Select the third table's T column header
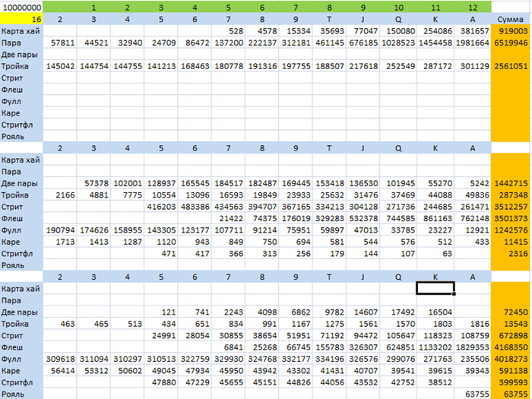This screenshot has width=532, height=399. tap(329, 277)
